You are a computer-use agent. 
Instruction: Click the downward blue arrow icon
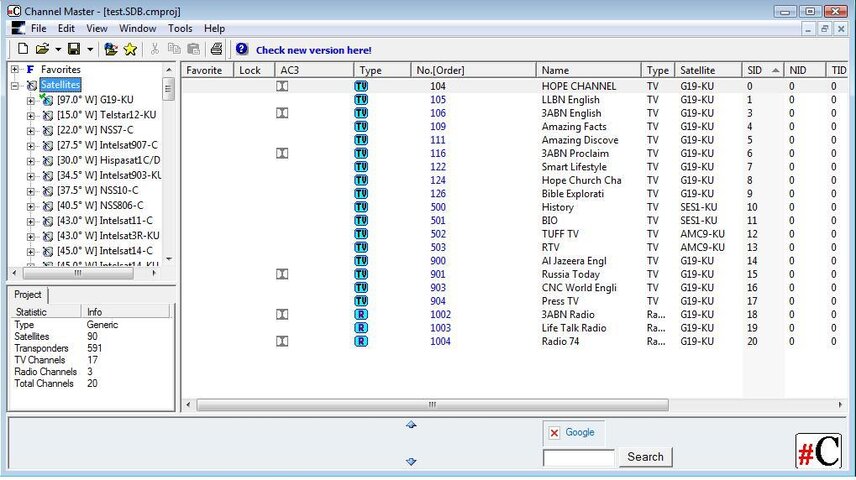[x=411, y=461]
